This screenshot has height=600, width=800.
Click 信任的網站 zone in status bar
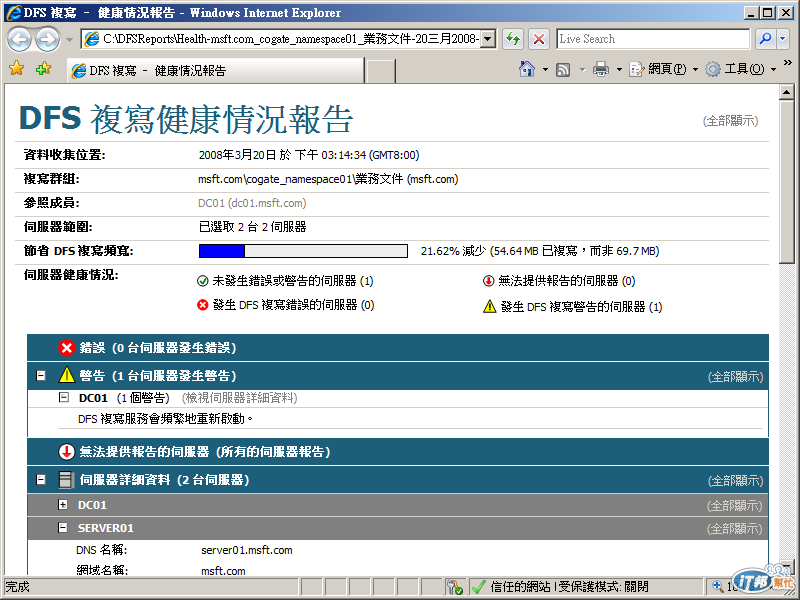pyautogui.click(x=520, y=587)
